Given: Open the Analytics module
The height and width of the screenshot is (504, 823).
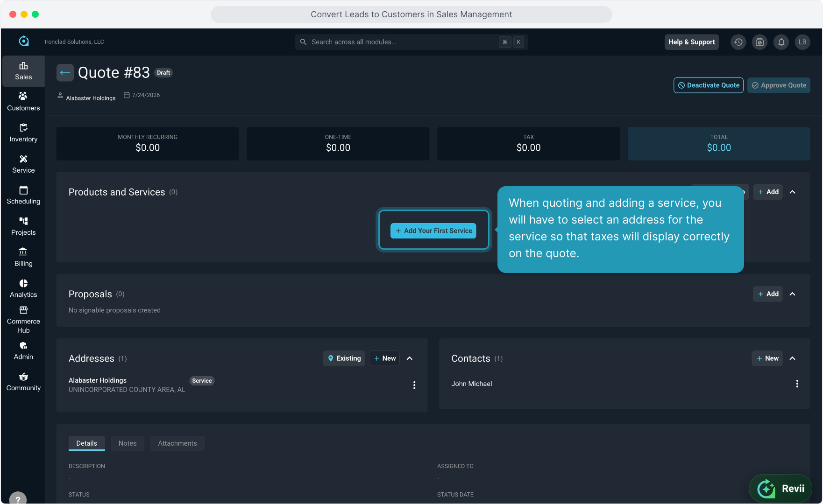Looking at the screenshot, I should point(23,288).
